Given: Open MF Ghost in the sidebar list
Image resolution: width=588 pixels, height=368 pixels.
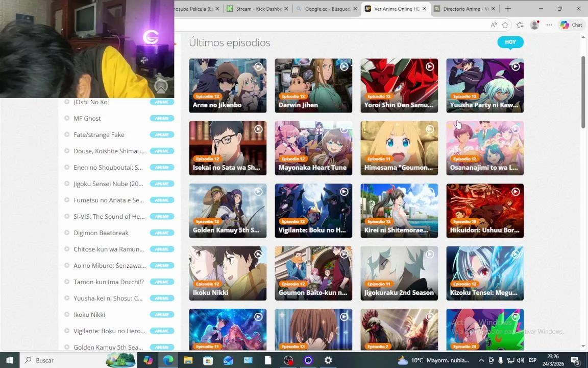Looking at the screenshot, I should pos(87,118).
